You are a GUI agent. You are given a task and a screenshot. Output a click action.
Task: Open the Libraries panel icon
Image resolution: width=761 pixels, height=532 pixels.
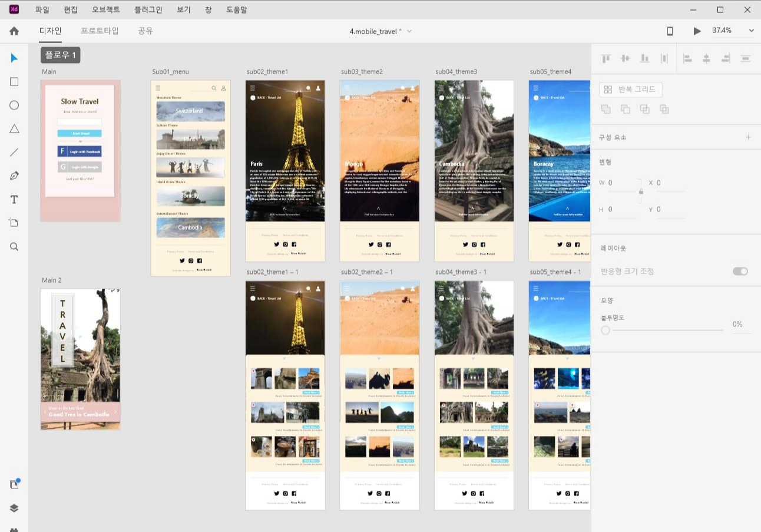(14, 484)
